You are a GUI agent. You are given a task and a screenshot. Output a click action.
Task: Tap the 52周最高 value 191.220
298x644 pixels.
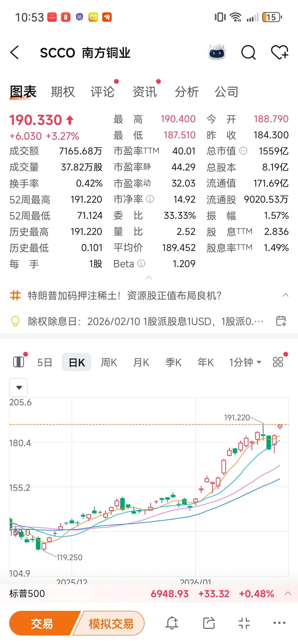(86, 200)
